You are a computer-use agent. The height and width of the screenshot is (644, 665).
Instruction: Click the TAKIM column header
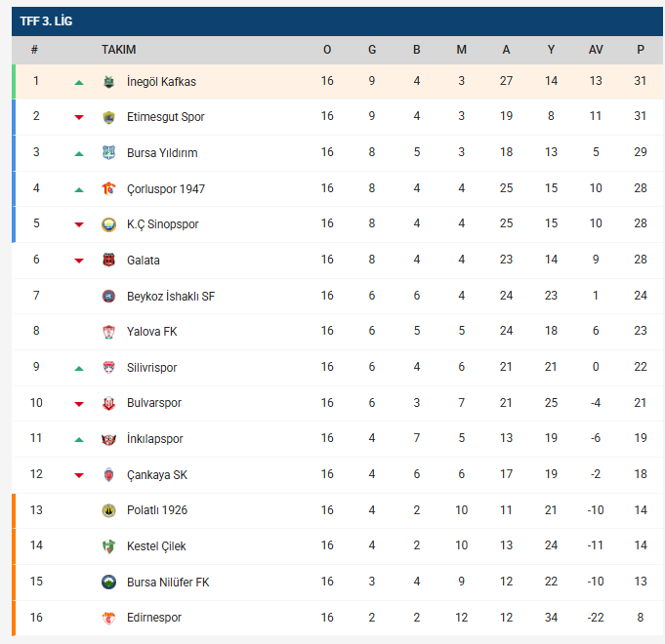coord(118,50)
